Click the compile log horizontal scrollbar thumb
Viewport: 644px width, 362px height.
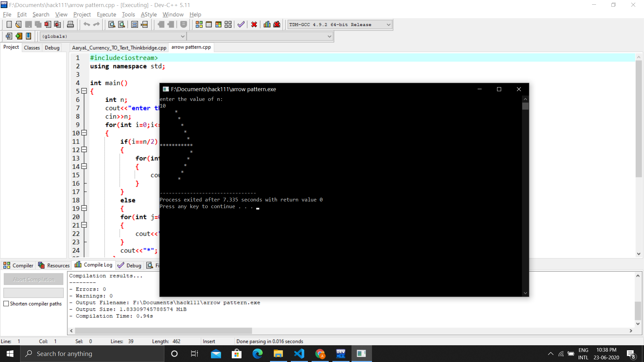pyautogui.click(x=163, y=331)
